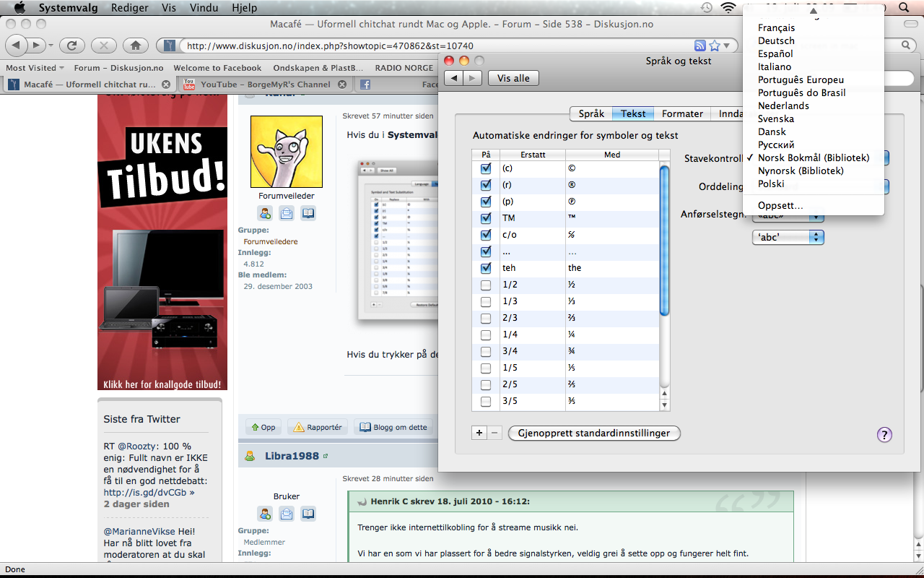924x578 pixels.
Task: Click the Time Machine menu bar icon
Action: pyautogui.click(x=707, y=8)
